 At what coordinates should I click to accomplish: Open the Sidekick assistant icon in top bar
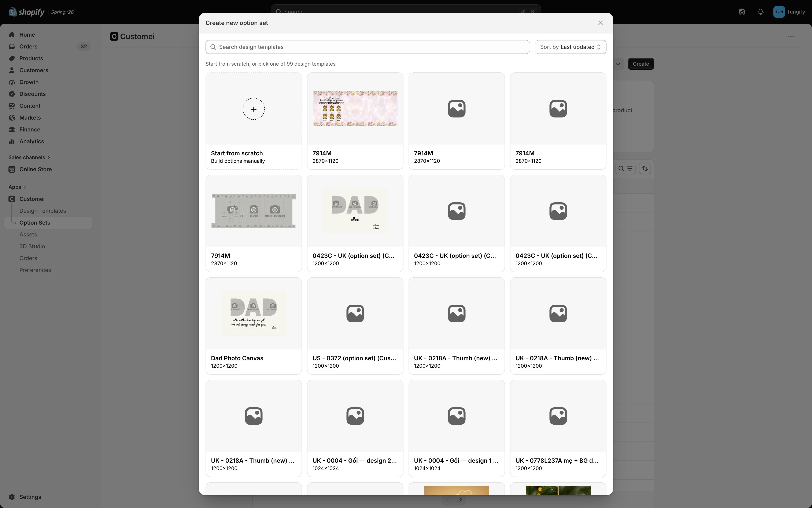(x=742, y=12)
